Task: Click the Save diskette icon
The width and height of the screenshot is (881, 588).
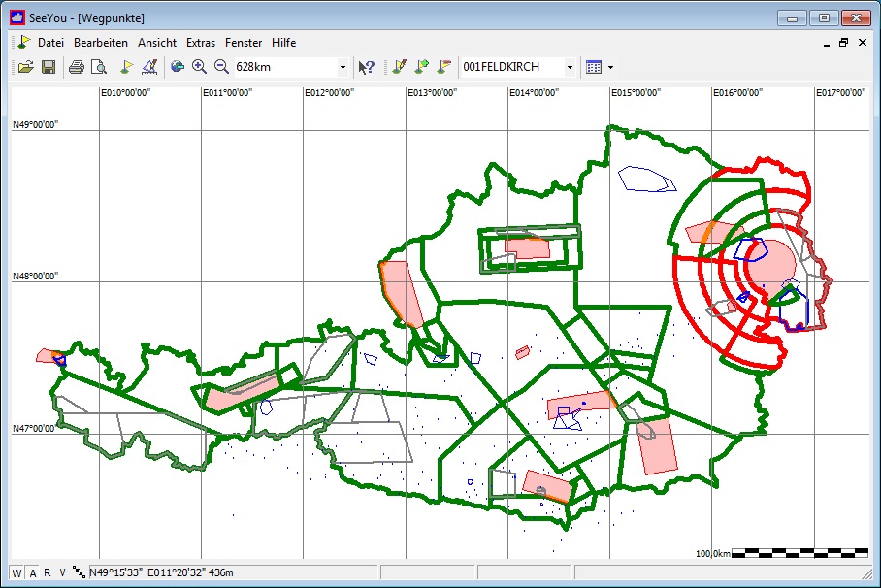Action: click(48, 67)
